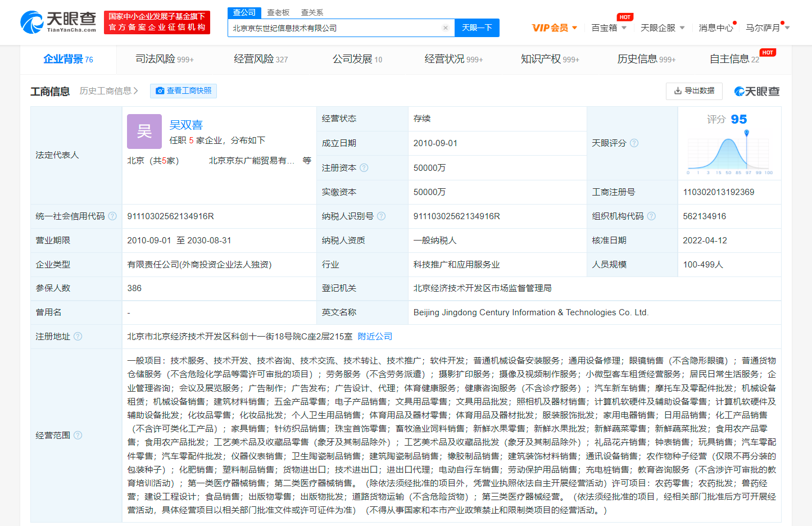Click the 100-499人 staff size value
812x526 pixels.
[x=703, y=264]
